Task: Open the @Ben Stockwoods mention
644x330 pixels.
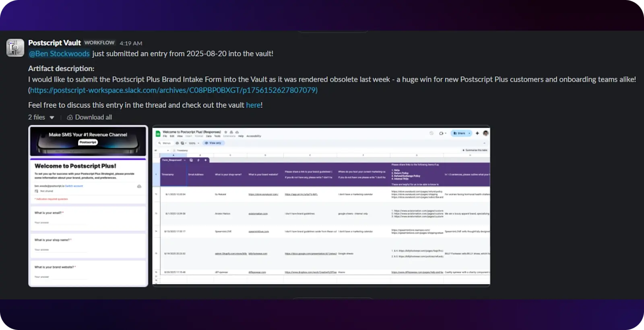Action: click(59, 54)
